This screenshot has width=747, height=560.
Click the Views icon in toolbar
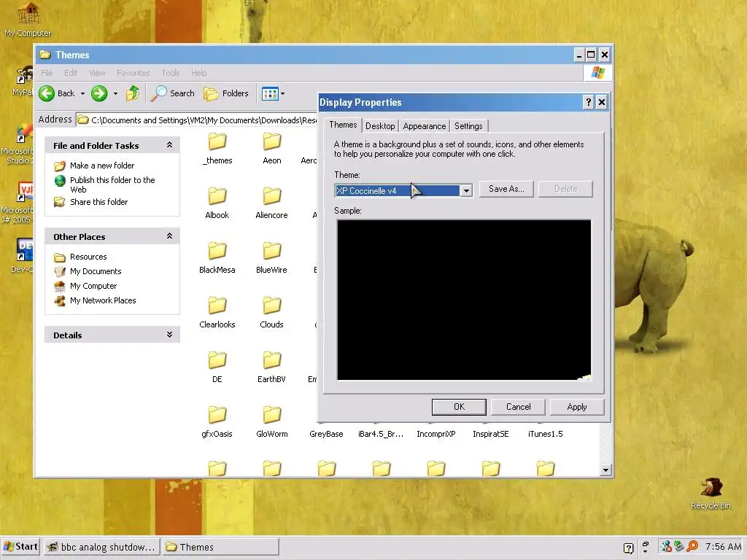(270, 94)
